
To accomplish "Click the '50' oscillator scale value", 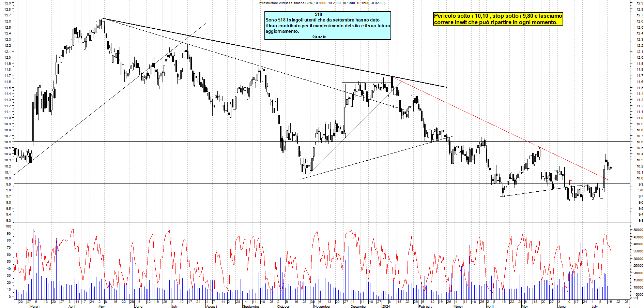I will 9,261.
